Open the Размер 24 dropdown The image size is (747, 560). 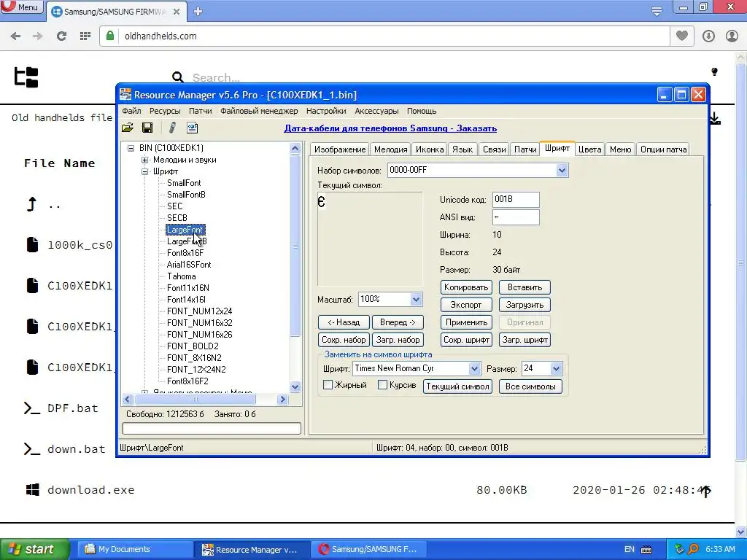(556, 368)
